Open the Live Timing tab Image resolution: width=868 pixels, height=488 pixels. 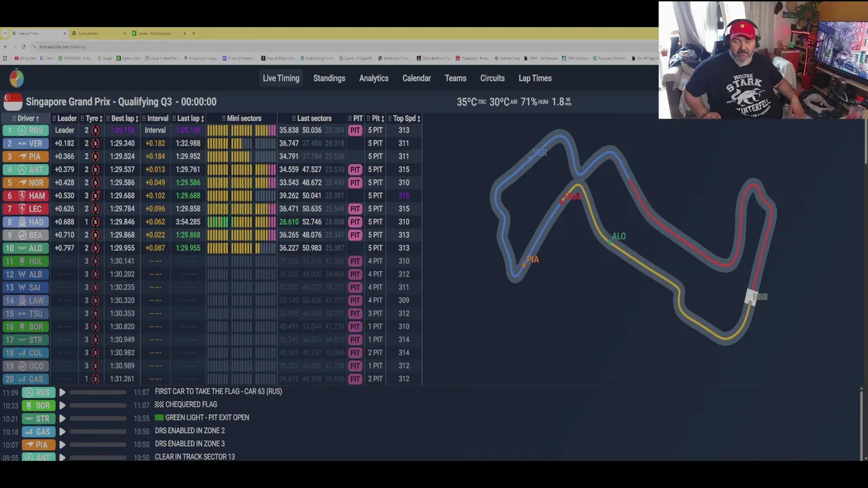(281, 79)
